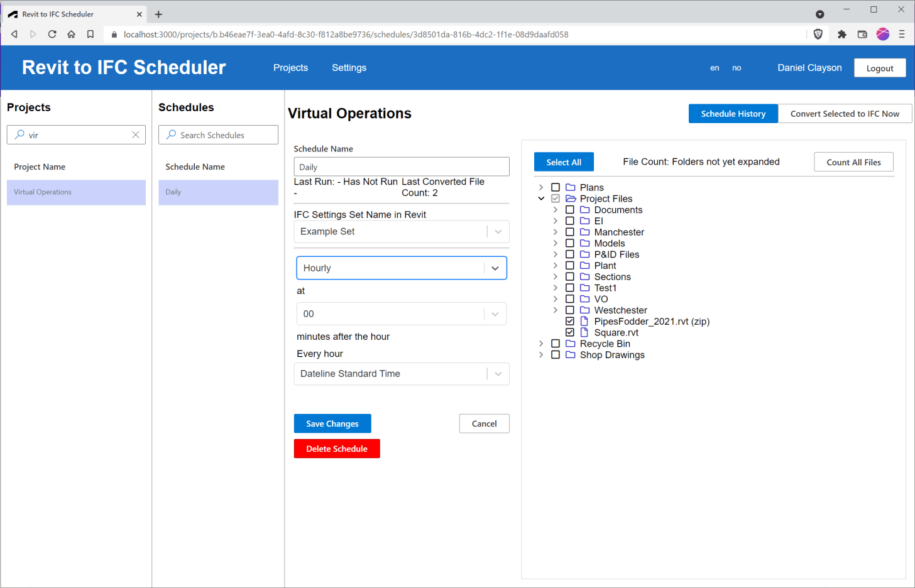Open a new browser tab with plus icon
Image resolution: width=915 pixels, height=588 pixels.
tap(158, 14)
